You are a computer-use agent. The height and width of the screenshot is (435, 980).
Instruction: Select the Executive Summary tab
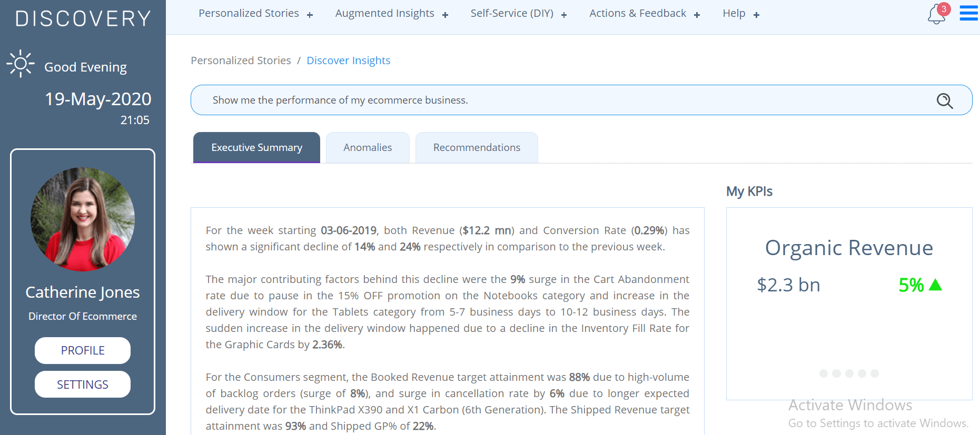(256, 148)
